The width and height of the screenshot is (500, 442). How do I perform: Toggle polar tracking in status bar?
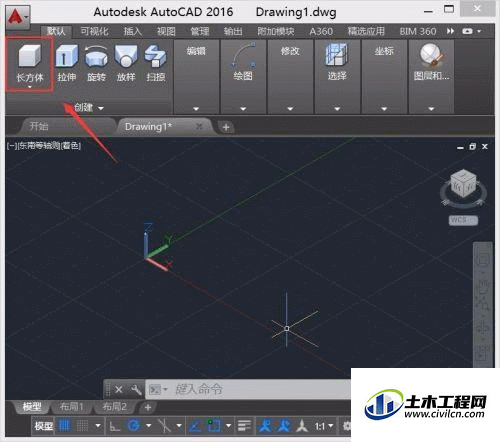click(x=134, y=426)
